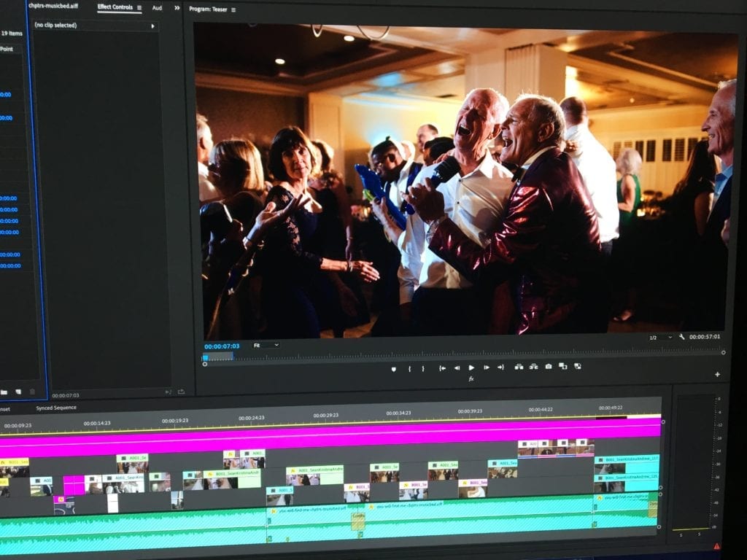
Task: Click the audio loop playback icon in Effect Controls
Action: [x=169, y=392]
